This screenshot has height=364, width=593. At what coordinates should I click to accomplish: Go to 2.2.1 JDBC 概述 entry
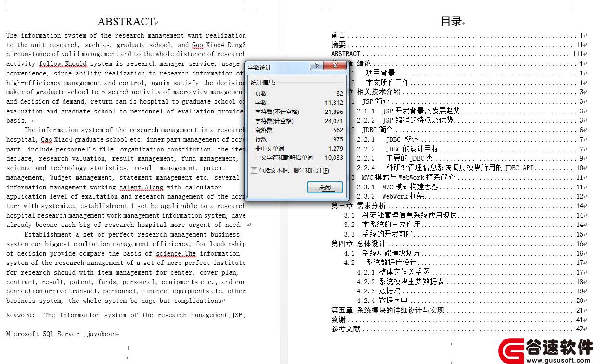coord(470,139)
